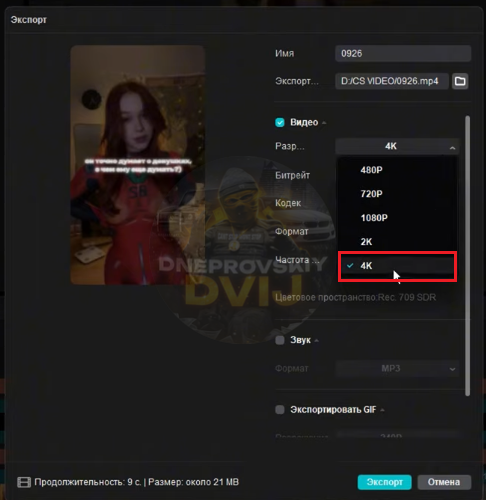Screen dimensions: 486x500
Task: Click the film strip duration icon
Action: pyautogui.click(x=24, y=482)
